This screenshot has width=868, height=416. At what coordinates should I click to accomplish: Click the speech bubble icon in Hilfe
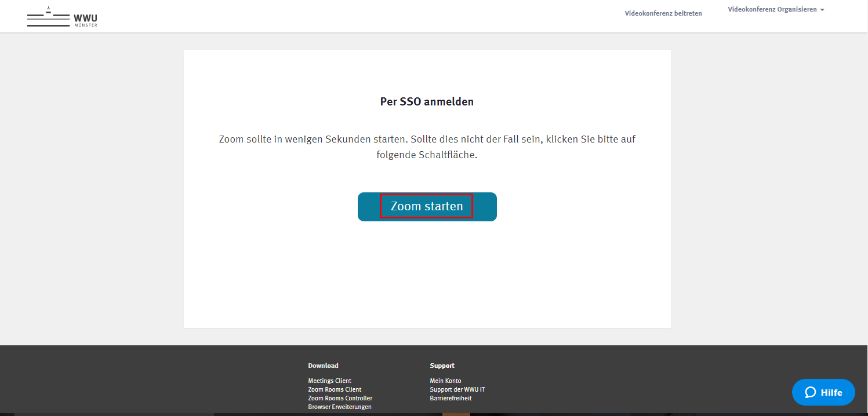(x=811, y=392)
